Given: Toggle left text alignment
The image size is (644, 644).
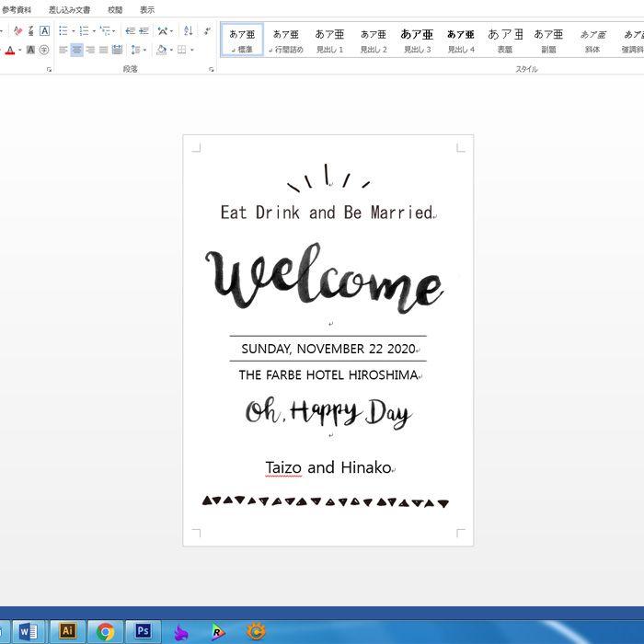Looking at the screenshot, I should click(63, 50).
